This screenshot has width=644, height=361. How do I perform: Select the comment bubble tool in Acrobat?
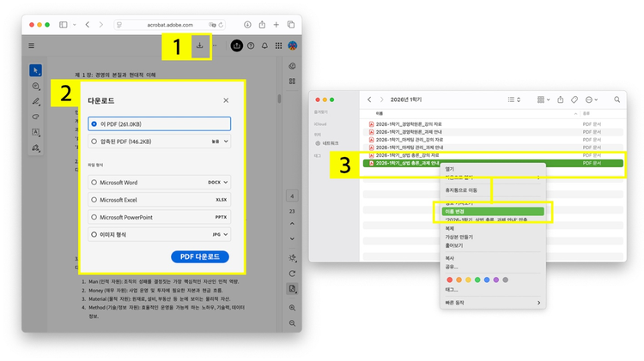click(36, 86)
